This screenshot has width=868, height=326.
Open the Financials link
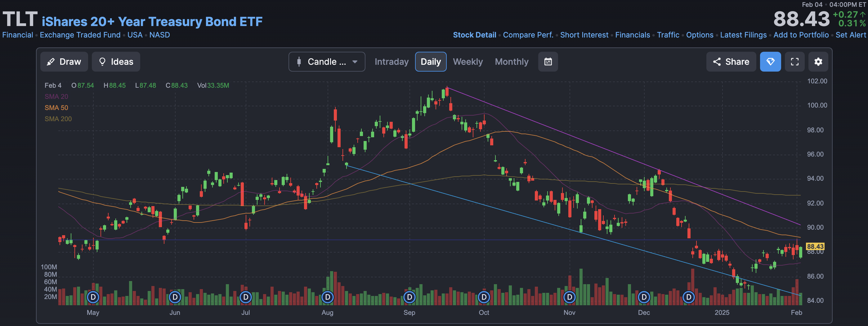point(633,35)
